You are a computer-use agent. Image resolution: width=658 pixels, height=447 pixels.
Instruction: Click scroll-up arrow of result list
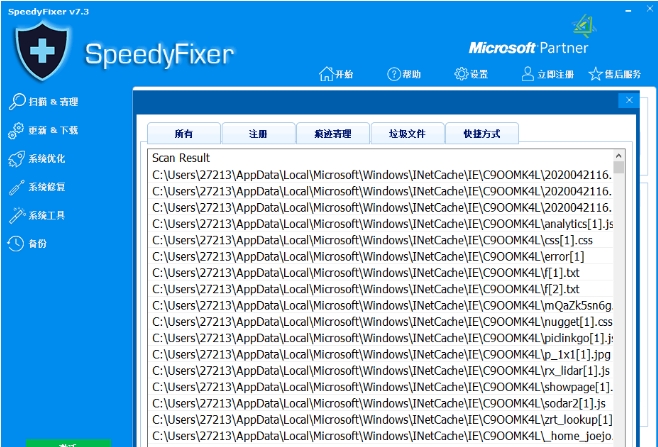[619, 156]
